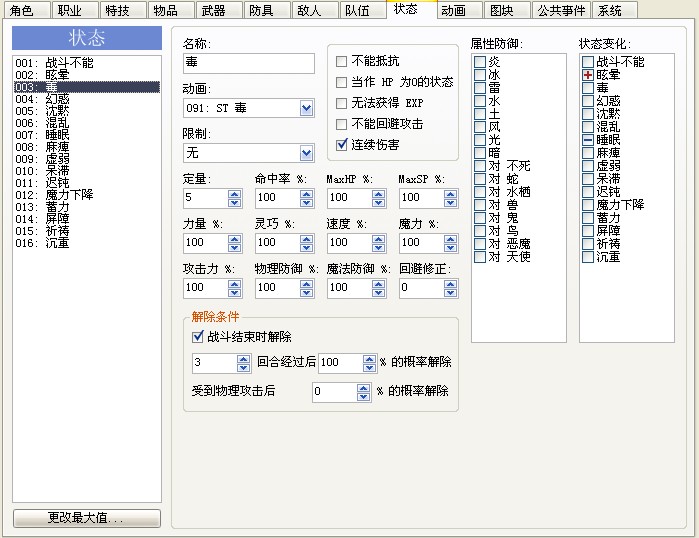Image resolution: width=699 pixels, height=538 pixels.
Task: Click the 受到物理攻击后 probability spinner arrows
Action: (363, 392)
